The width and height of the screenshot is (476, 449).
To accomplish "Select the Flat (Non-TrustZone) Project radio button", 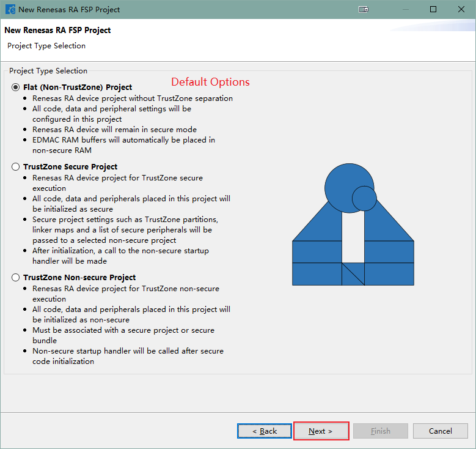I will 15,87.
